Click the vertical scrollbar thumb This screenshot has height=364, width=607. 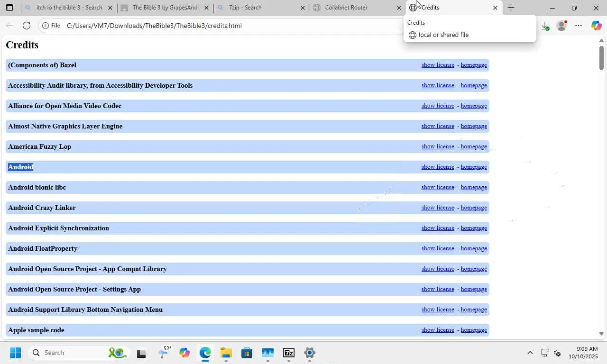point(601,57)
